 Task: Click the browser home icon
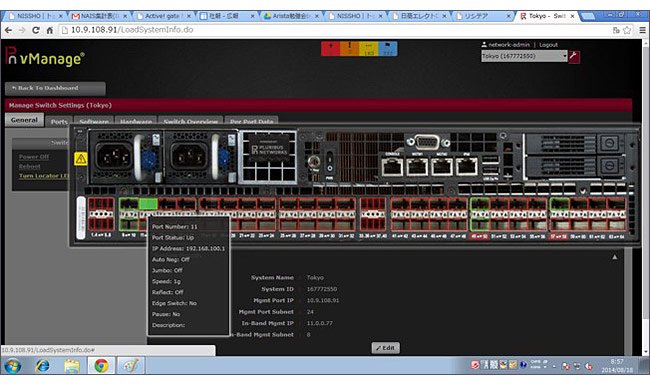50,30
